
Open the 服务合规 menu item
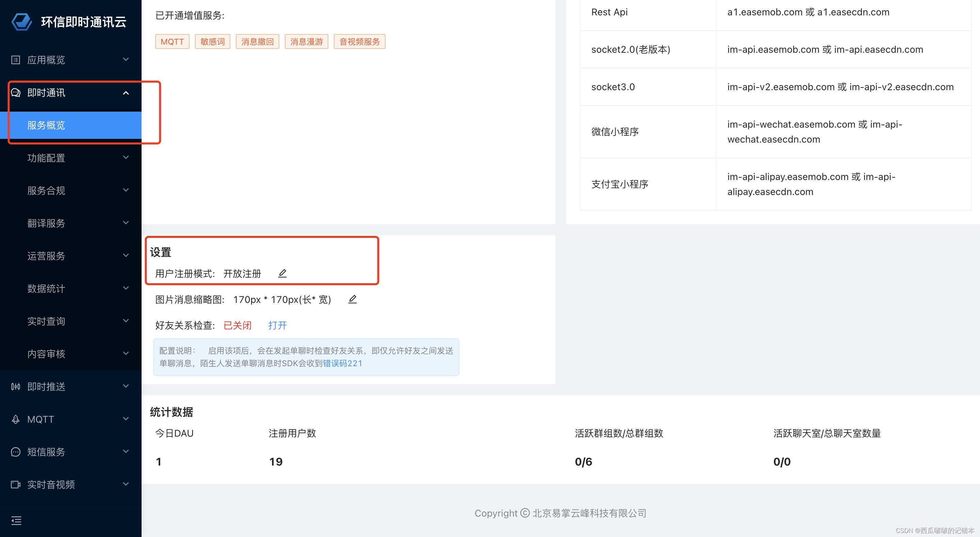coord(46,190)
